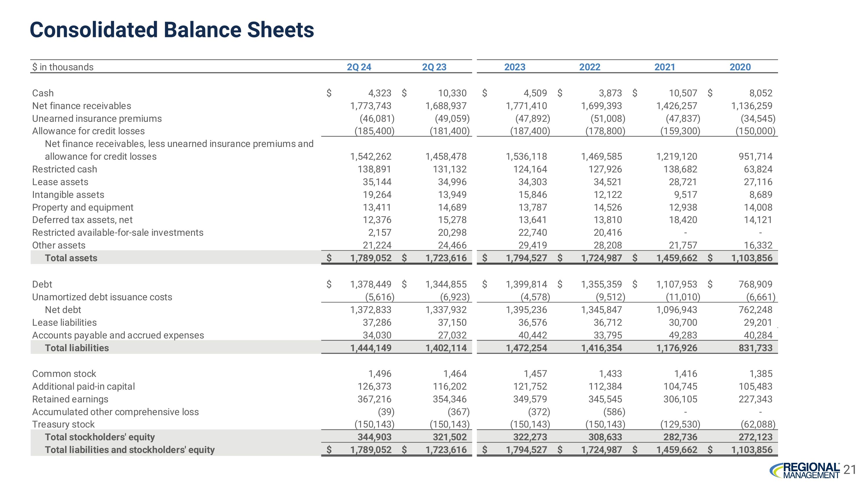Select the 2Q 23 column header
868x488 pixels.
(x=434, y=67)
